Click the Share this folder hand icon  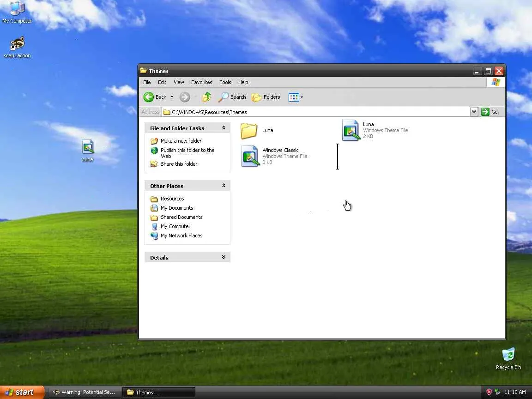coord(154,164)
